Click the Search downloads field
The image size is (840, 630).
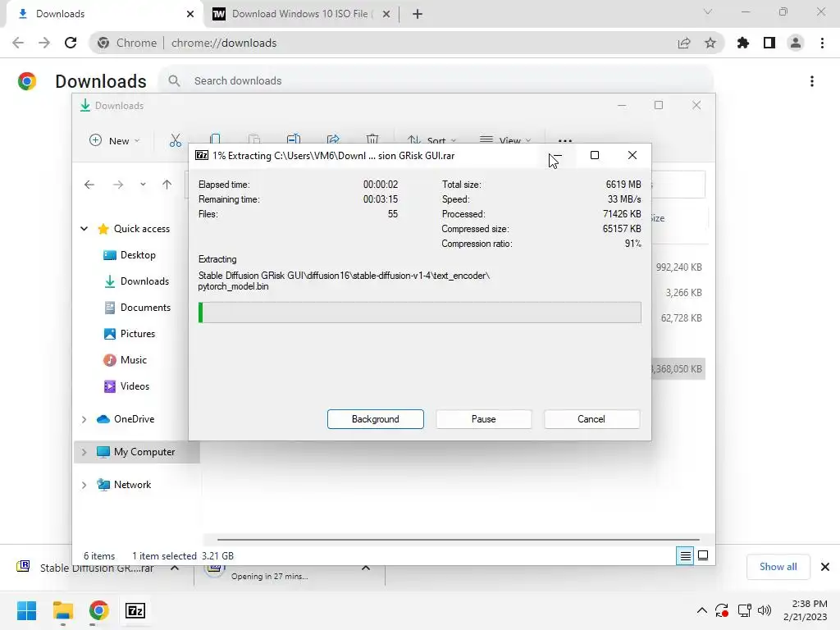[435, 81]
